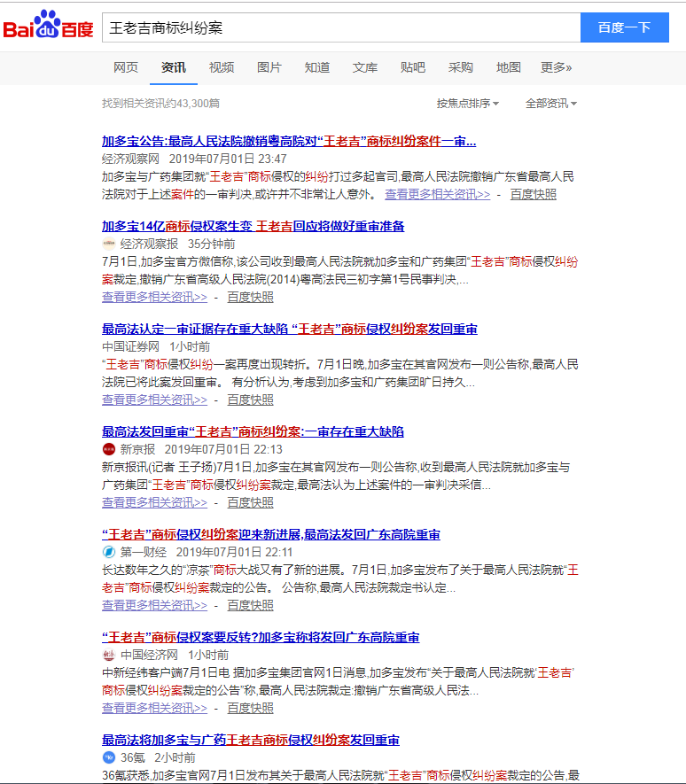Viewport: 686px width, 784px height.
Task: Click the 第一财经 source icon
Action: [x=109, y=552]
